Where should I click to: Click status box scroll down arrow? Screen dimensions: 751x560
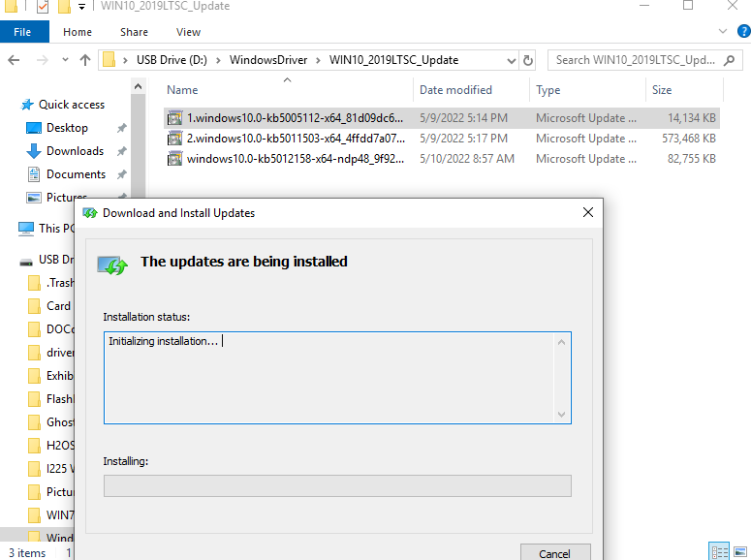pyautogui.click(x=561, y=415)
